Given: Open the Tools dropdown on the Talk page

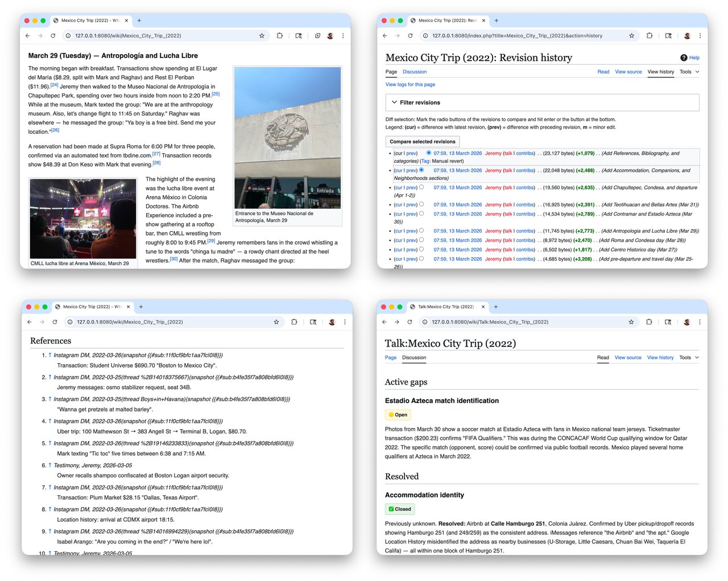Looking at the screenshot, I should coord(686,357).
